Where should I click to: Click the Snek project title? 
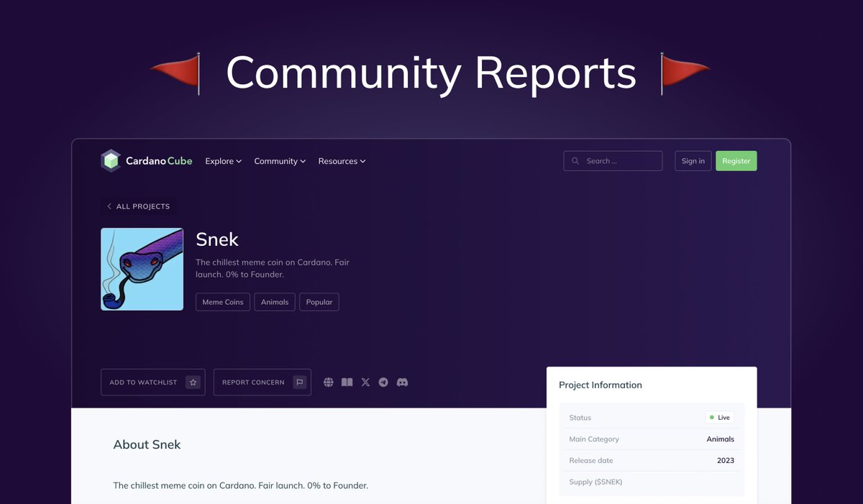[217, 239]
